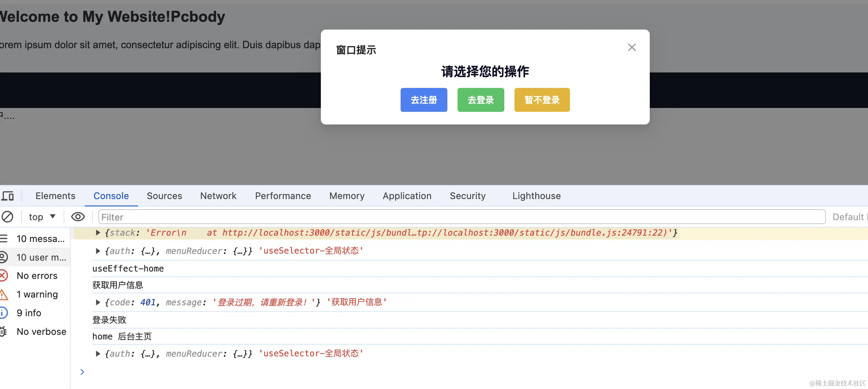This screenshot has width=868, height=389.
Task: Click the clear console icon
Action: click(7, 217)
